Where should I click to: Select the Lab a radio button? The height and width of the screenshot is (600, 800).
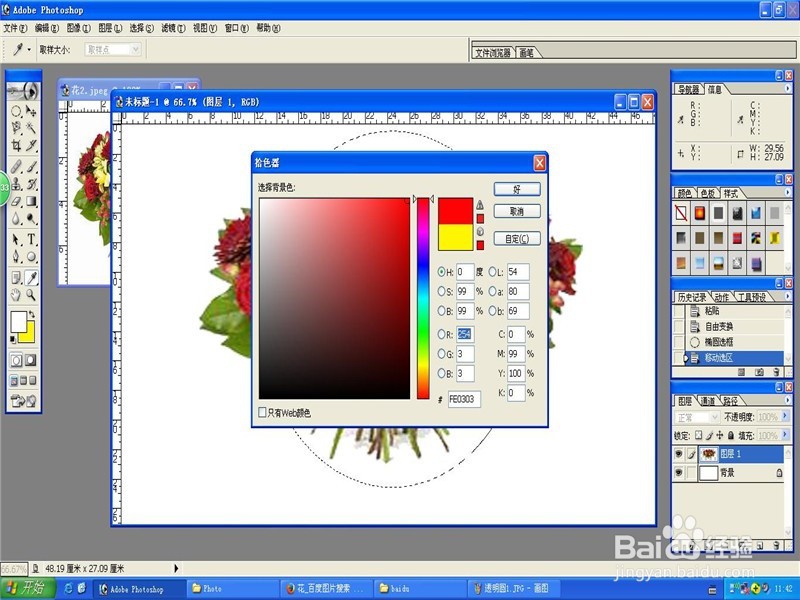[493, 291]
